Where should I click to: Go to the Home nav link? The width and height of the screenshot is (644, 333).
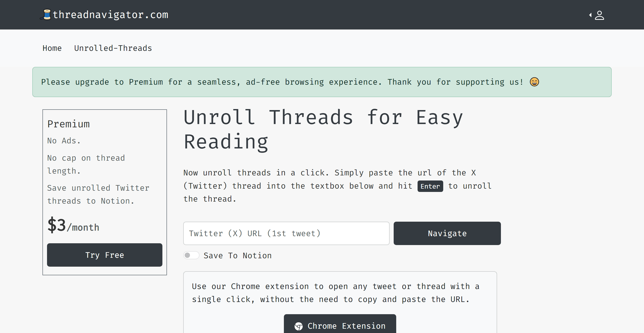click(x=52, y=48)
